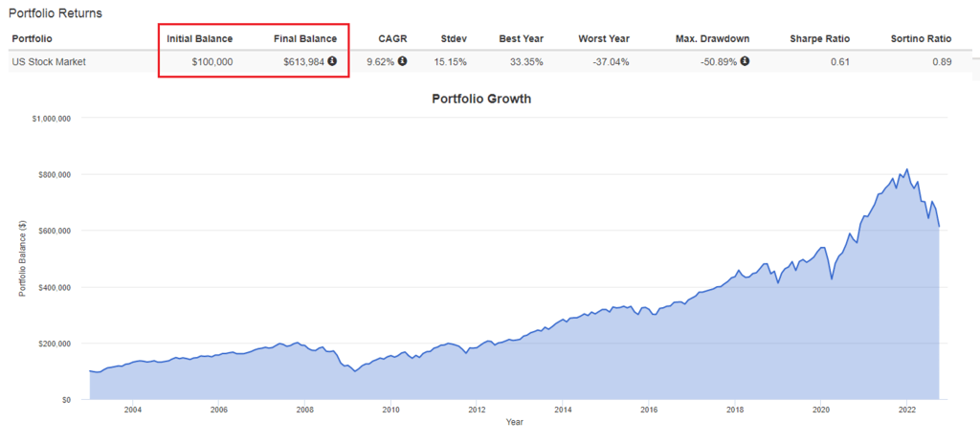
Task: Click the info icon beside CAGR 9.62%
Action: pyautogui.click(x=403, y=60)
